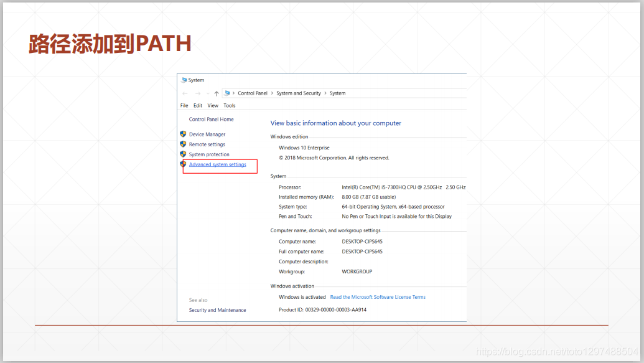Screen dimensions: 644x363
Task: Click the slide title 路径添加到PATH
Action: 110,44
